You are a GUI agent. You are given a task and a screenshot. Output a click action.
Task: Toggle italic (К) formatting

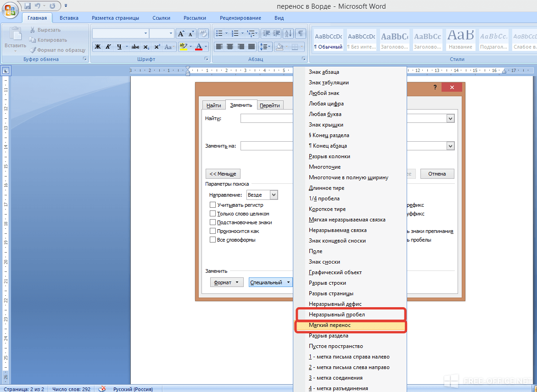(x=108, y=47)
